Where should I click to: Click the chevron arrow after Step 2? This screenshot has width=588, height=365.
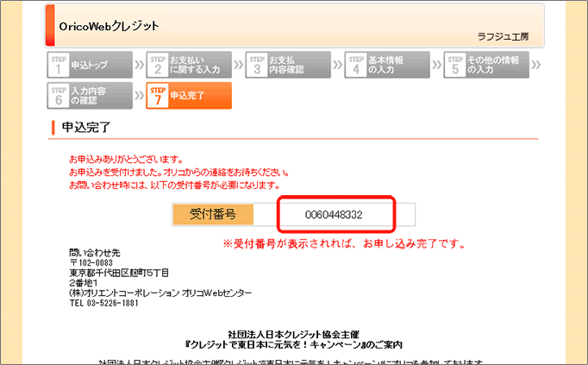tap(239, 65)
